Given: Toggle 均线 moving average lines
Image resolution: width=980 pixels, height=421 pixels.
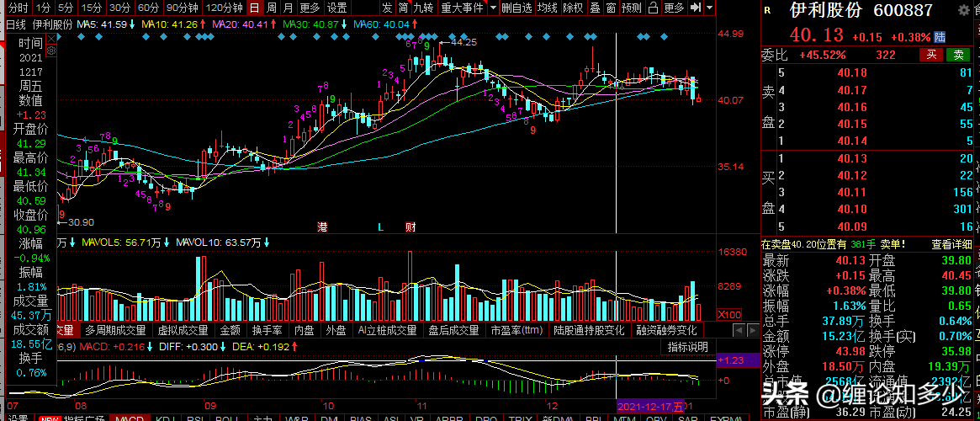Looking at the screenshot, I should click(x=548, y=8).
